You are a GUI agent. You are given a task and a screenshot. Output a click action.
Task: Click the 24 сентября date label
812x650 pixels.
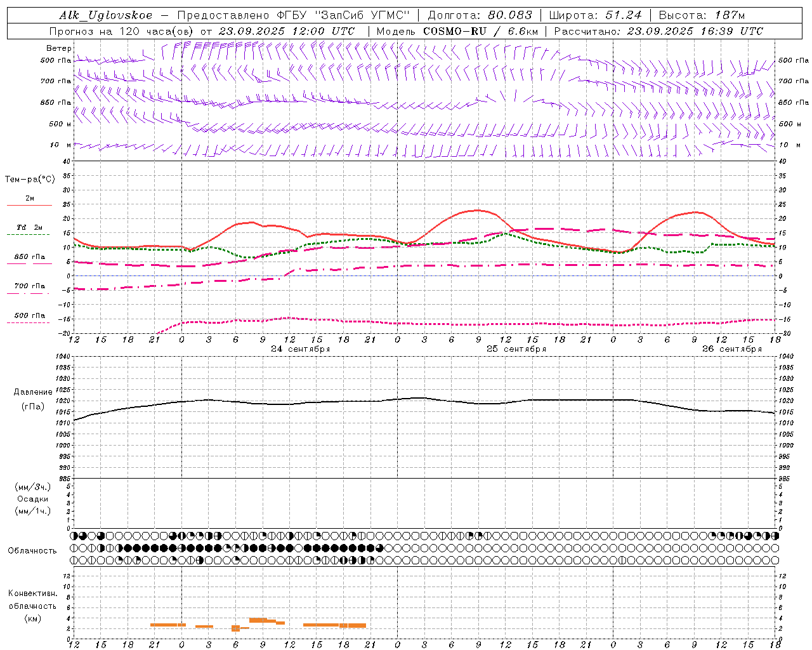pyautogui.click(x=301, y=349)
